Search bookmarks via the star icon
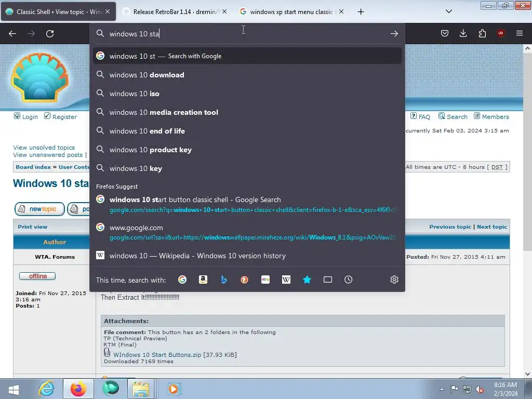 click(x=307, y=280)
